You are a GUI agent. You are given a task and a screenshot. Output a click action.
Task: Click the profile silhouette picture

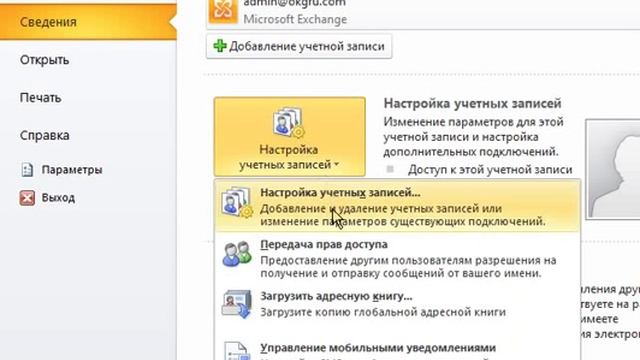pyautogui.click(x=613, y=169)
